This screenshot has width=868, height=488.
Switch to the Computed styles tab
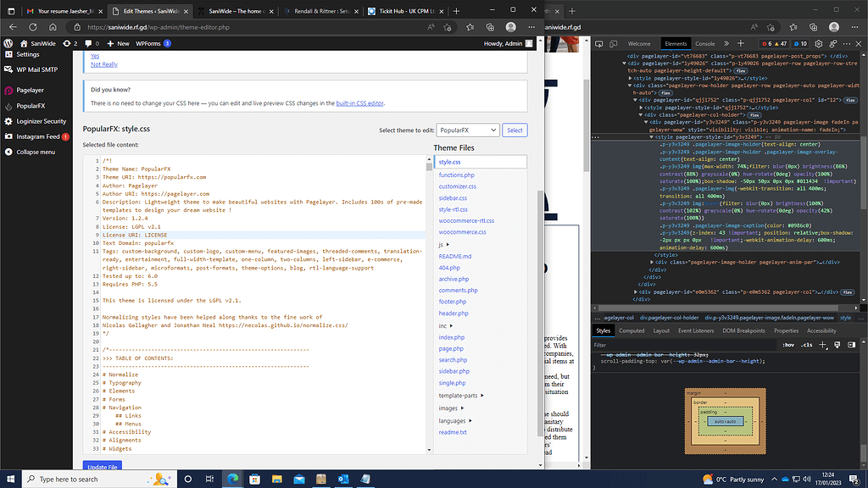[x=631, y=330]
